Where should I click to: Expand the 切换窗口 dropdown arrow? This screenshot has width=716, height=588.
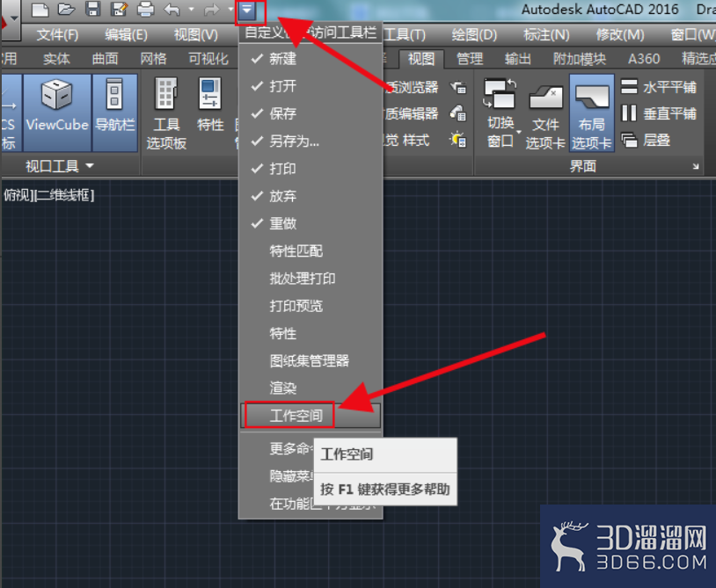coord(518,133)
